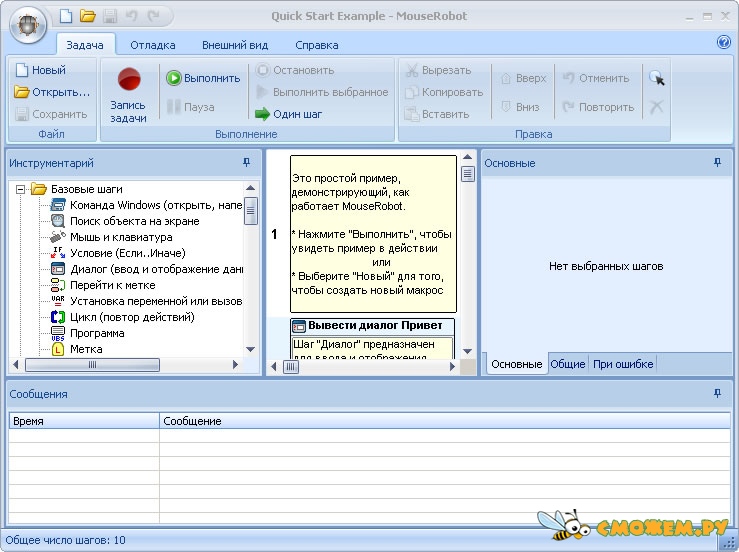Click the Пауза button
This screenshot has height=552, width=739.
(191, 107)
